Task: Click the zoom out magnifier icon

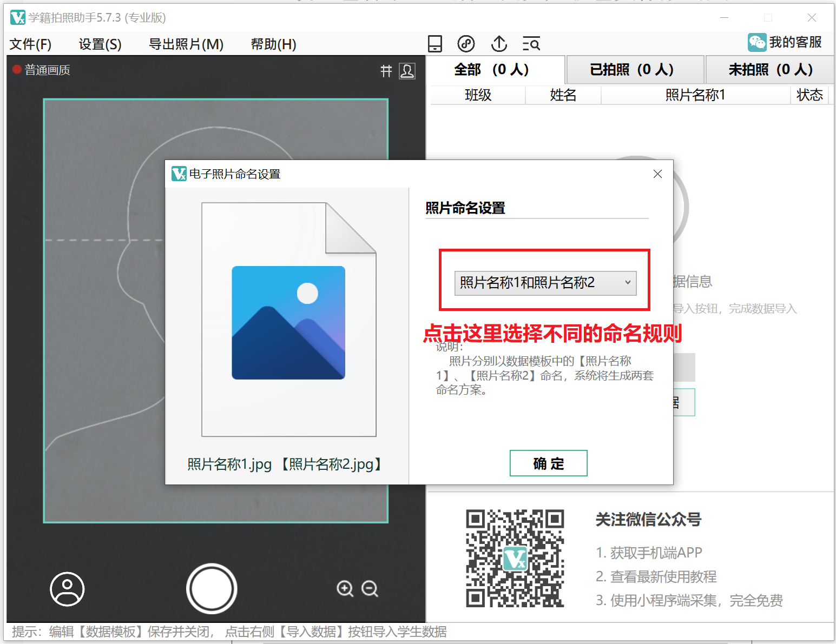Action: [370, 588]
